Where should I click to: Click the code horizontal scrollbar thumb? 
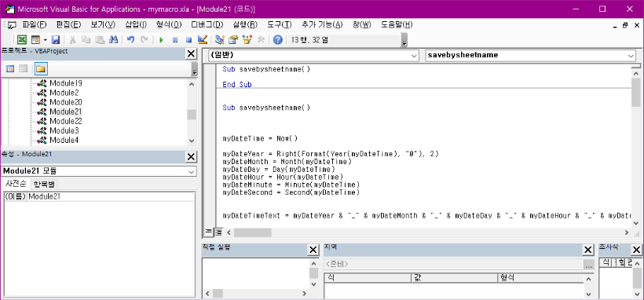point(253,232)
